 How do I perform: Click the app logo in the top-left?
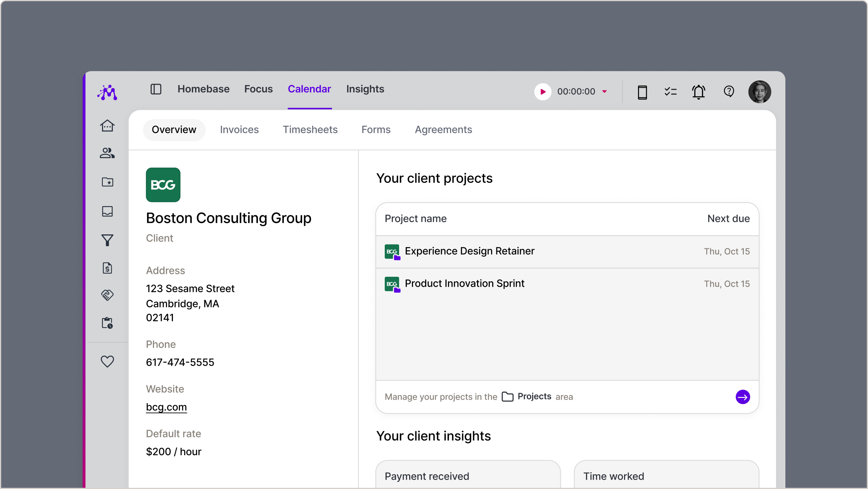click(x=107, y=92)
